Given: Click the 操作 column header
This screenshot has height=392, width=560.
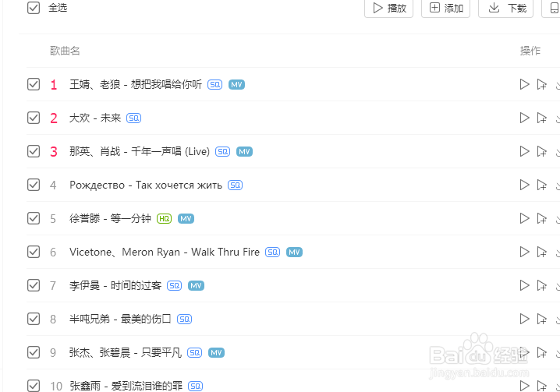Looking at the screenshot, I should [x=530, y=51].
